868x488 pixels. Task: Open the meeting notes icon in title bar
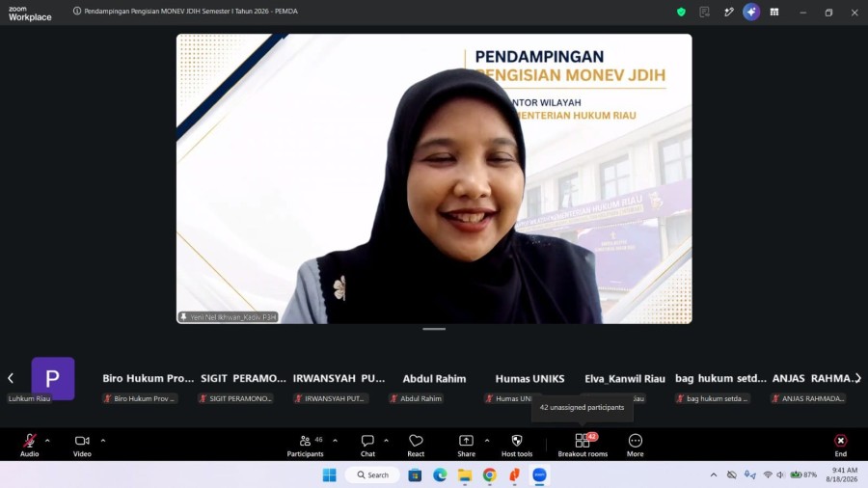[704, 13]
